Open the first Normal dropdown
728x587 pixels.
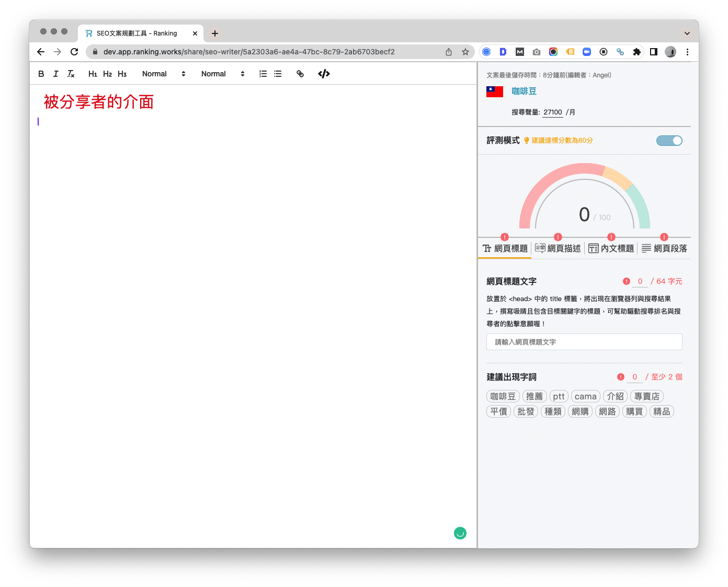click(164, 74)
